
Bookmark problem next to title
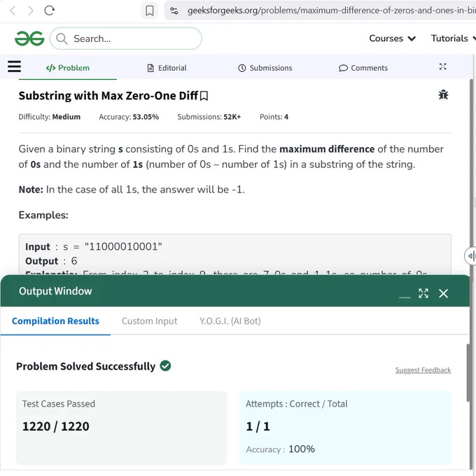coord(204,96)
